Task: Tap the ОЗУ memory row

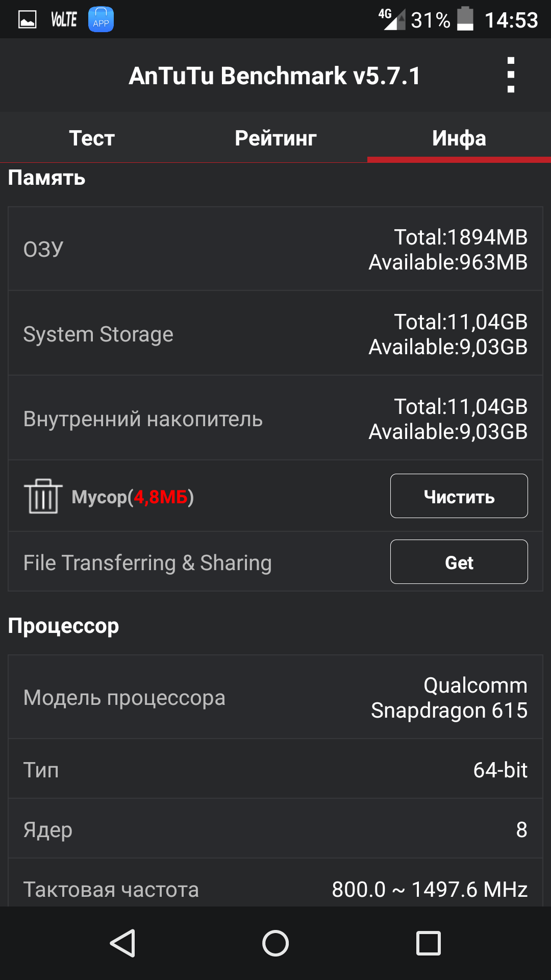Action: tap(275, 249)
